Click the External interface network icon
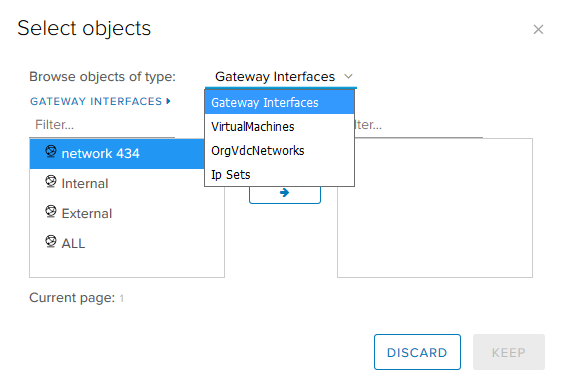562x386 pixels. click(x=51, y=211)
